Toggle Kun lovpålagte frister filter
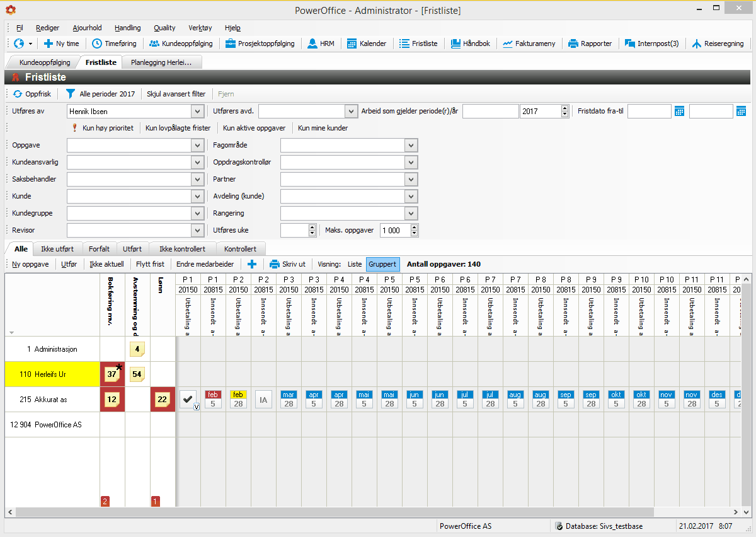This screenshot has width=756, height=537. coord(178,128)
